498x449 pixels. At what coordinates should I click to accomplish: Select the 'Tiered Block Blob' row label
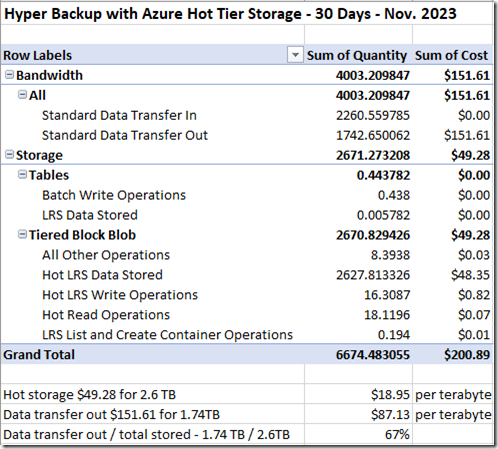coord(82,235)
